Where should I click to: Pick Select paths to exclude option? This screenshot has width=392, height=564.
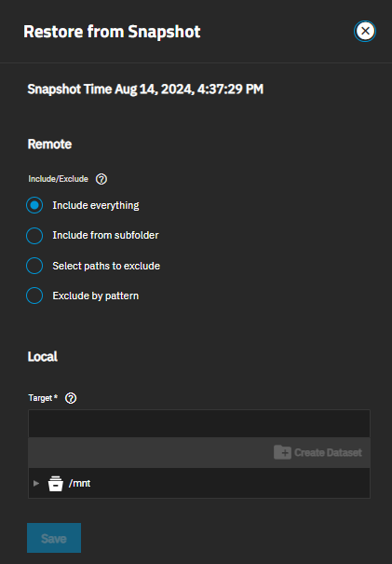tap(34, 266)
